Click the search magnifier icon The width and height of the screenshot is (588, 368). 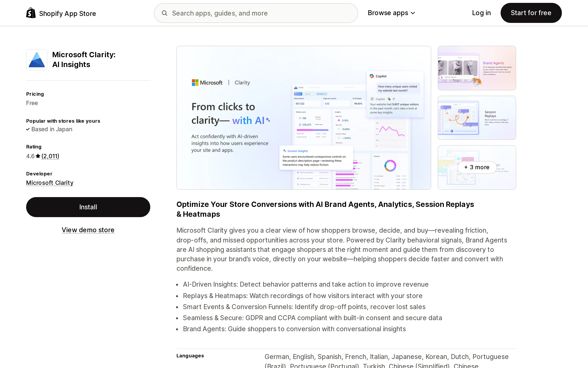pos(165,13)
